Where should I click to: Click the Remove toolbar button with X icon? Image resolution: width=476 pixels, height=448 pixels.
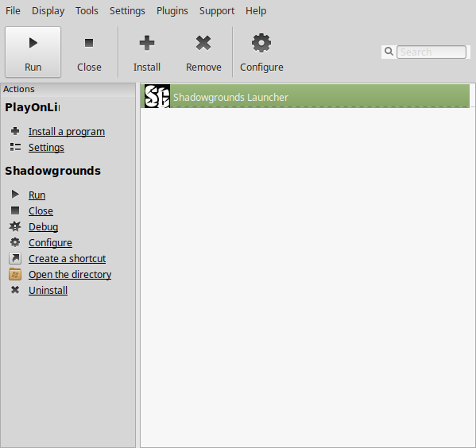point(203,52)
